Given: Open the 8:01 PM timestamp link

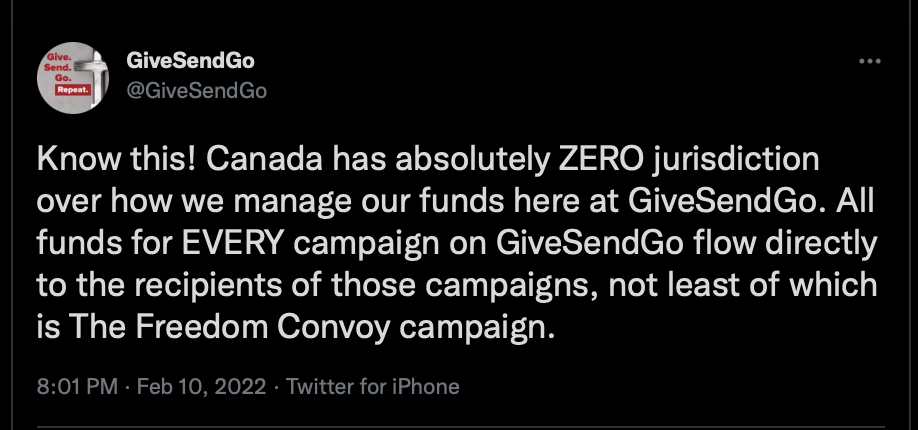Looking at the screenshot, I should pos(77,387).
